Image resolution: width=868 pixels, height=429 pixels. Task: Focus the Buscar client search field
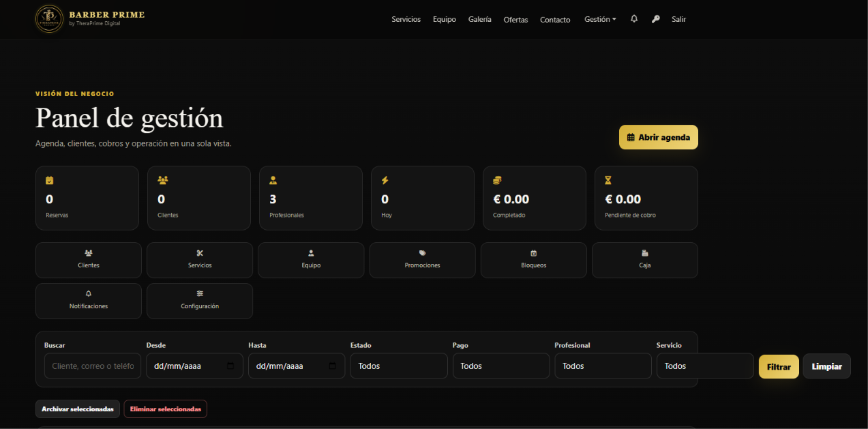click(x=93, y=366)
